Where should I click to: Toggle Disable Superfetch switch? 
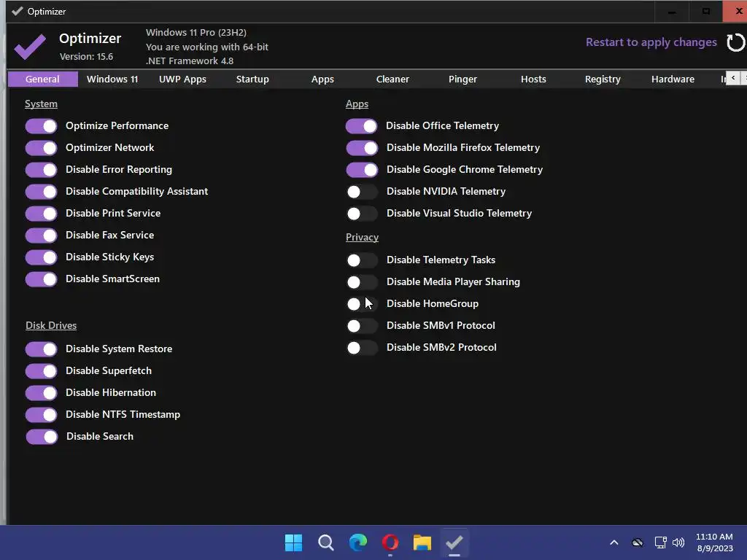[x=42, y=371]
